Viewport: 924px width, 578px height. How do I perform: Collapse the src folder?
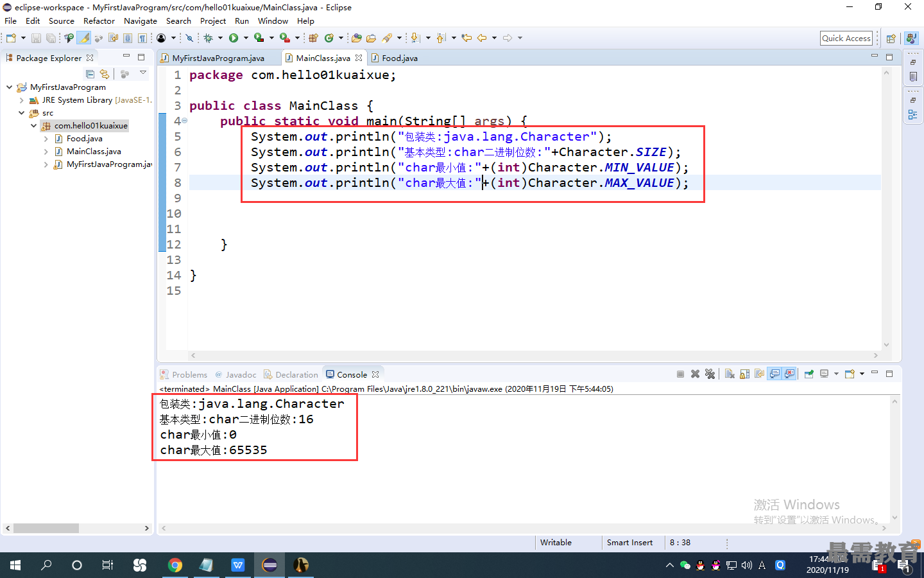21,113
